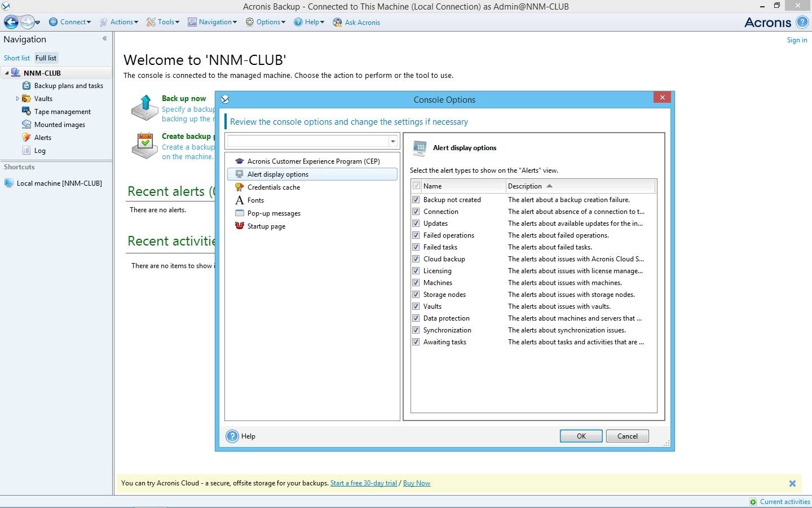Screen dimensions: 812x508
Task: Confirm the settings with OK
Action: (x=581, y=436)
